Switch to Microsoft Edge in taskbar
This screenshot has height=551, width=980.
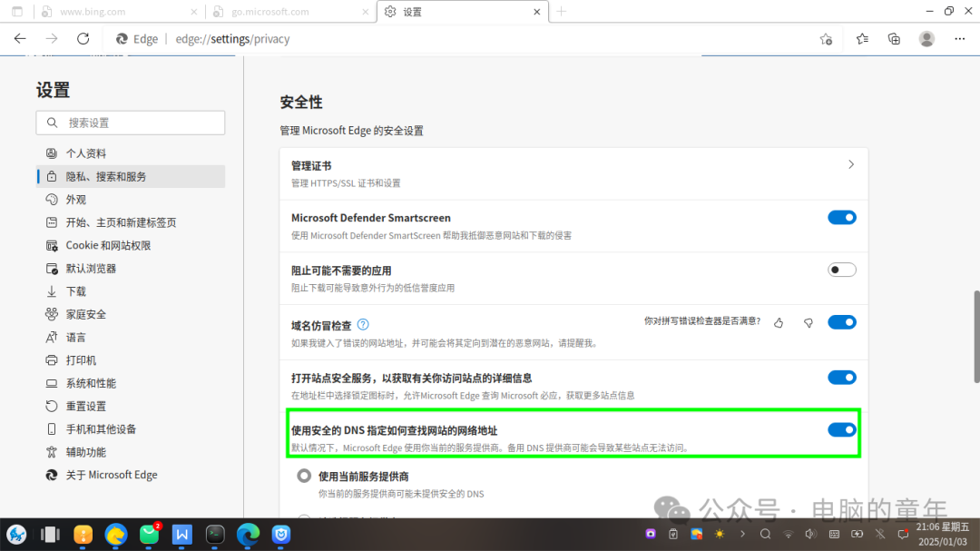pyautogui.click(x=248, y=535)
